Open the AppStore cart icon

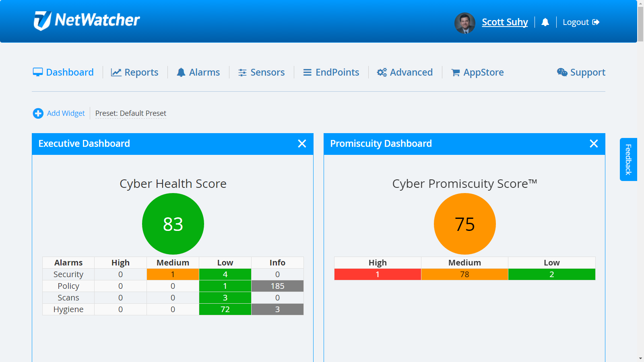click(455, 72)
